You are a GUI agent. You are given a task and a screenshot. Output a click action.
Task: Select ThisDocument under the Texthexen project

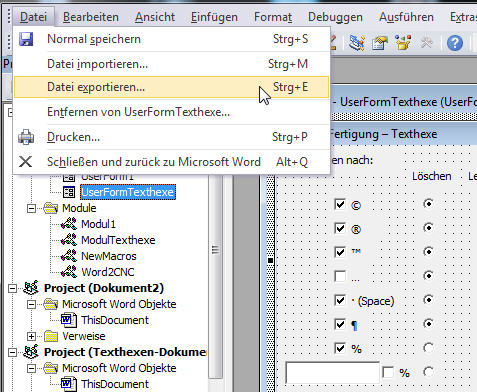(x=115, y=384)
